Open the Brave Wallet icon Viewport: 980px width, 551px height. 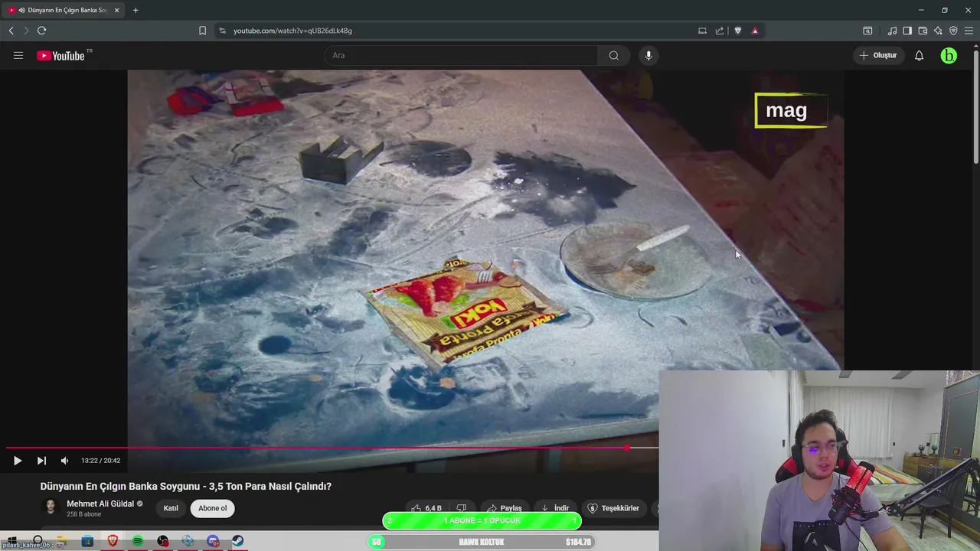pos(923,31)
